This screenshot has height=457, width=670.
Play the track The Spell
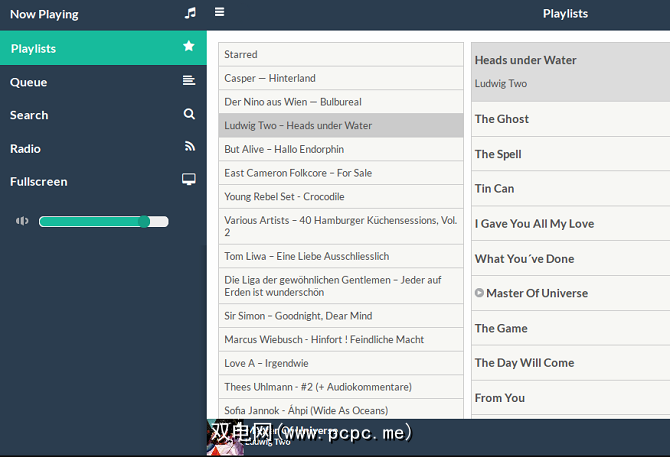[571, 154]
